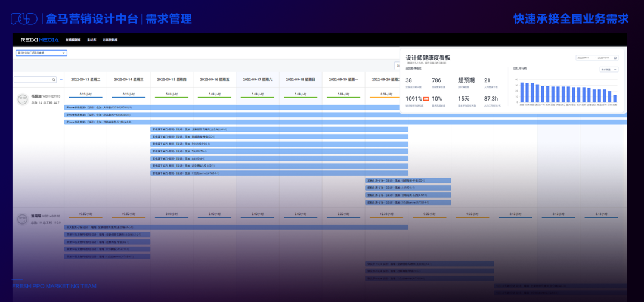The width and height of the screenshot is (644, 302).
Task: Click first designer's banner(A-TAB-X-1) bar starting 09-15
Action: [x=279, y=173]
